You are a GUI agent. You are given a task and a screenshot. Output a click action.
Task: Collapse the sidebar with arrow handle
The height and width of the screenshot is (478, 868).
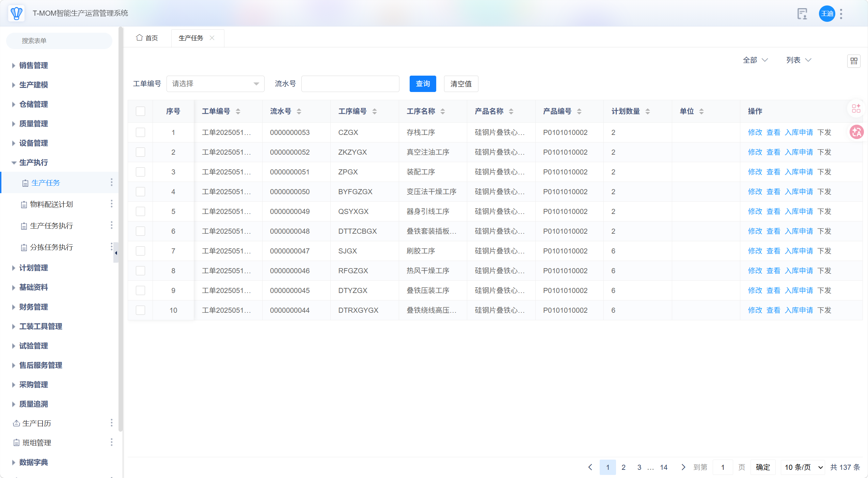[x=116, y=252]
